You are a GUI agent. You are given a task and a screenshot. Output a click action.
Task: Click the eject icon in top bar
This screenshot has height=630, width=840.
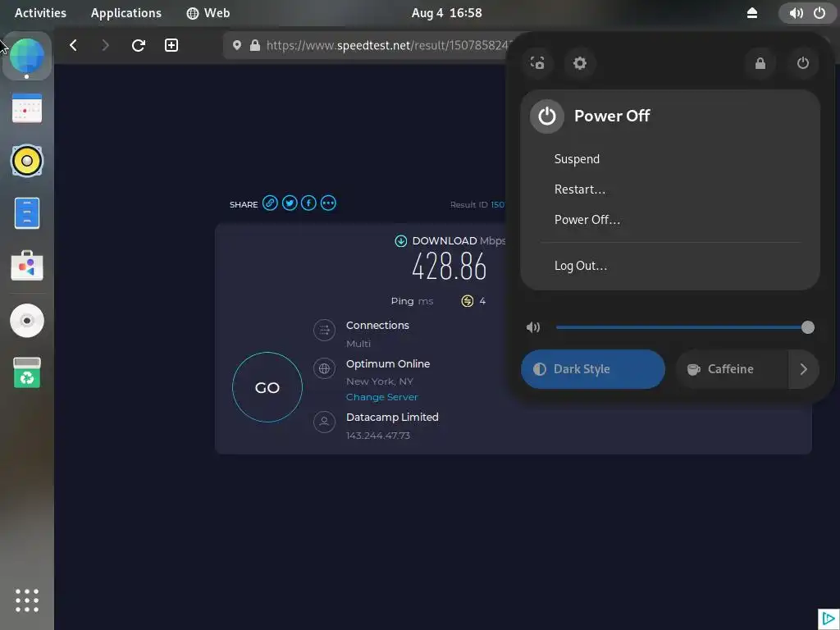752,13
